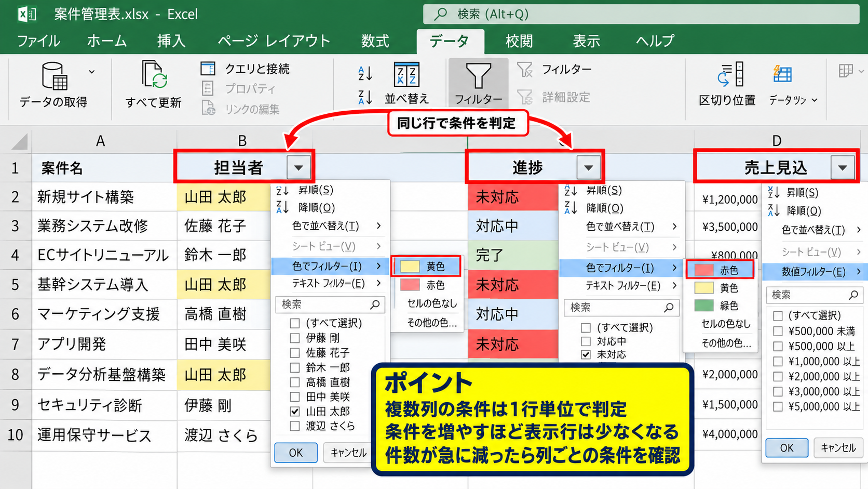Check 対応中 checkbox in 進捗 filter

(x=586, y=341)
